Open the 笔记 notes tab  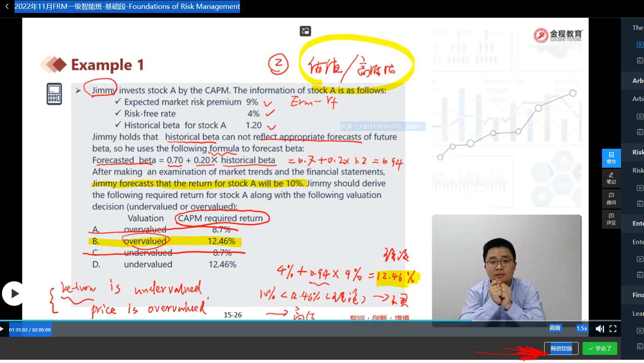point(611,178)
